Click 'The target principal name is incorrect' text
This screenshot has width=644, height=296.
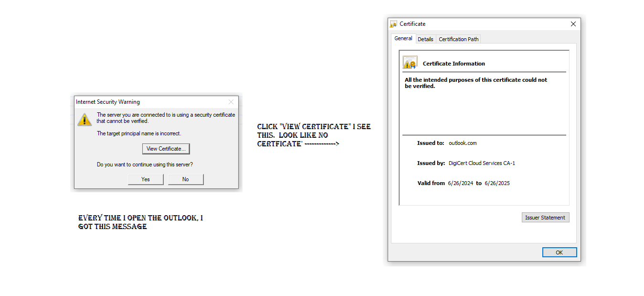(139, 133)
